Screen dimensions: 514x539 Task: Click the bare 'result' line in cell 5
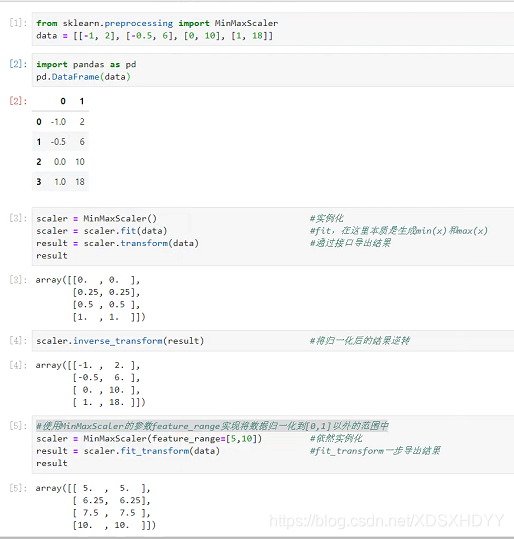[52, 463]
